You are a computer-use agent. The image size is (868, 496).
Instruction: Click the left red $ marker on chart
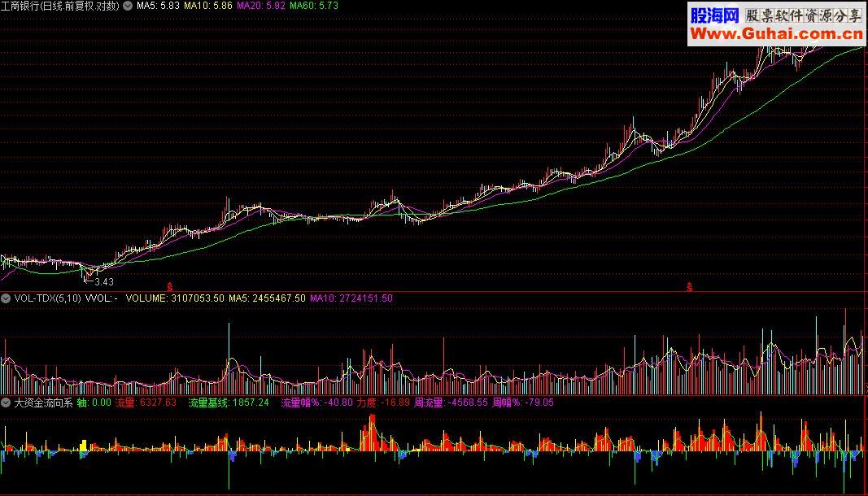[169, 287]
